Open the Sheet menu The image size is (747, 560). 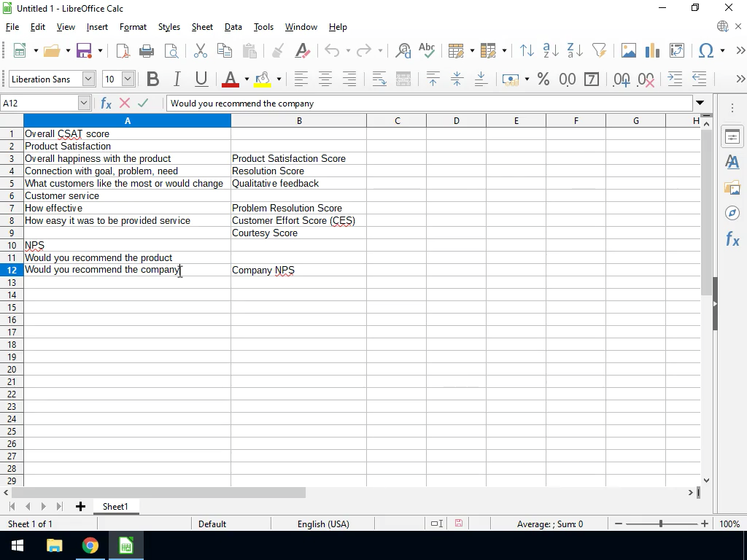[202, 27]
